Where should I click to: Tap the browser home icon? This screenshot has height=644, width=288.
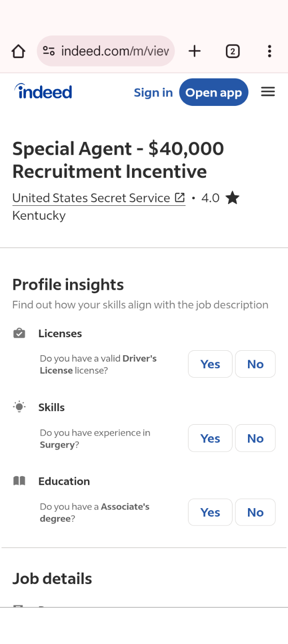18,51
